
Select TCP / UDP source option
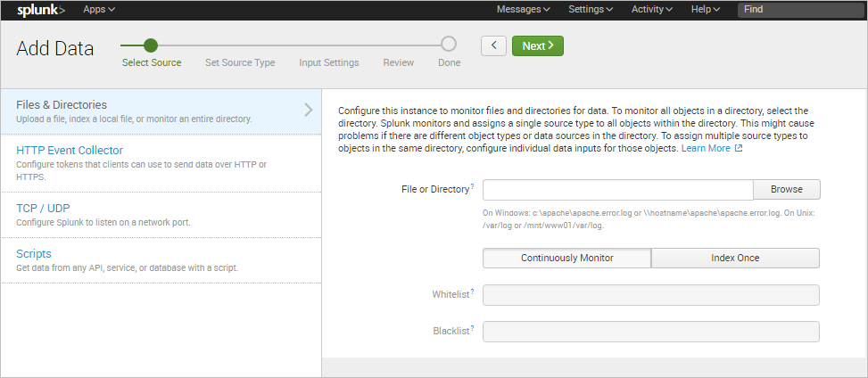coord(43,209)
